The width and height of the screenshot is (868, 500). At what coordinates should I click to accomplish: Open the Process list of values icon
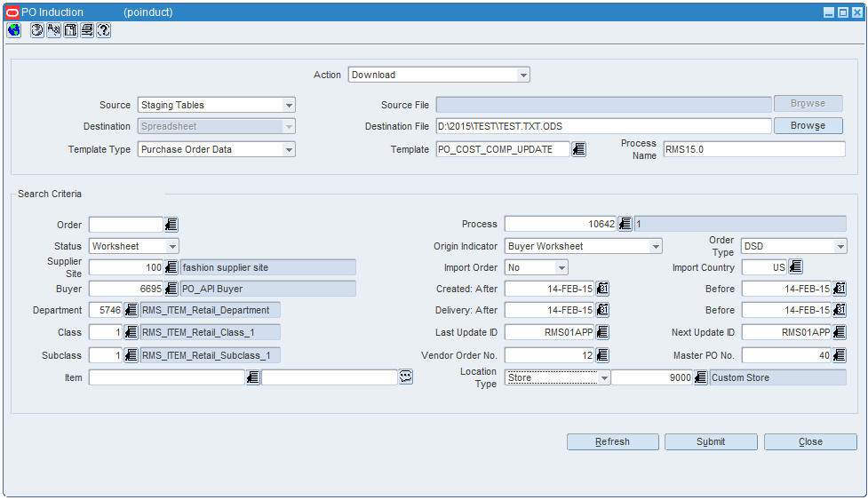click(625, 224)
